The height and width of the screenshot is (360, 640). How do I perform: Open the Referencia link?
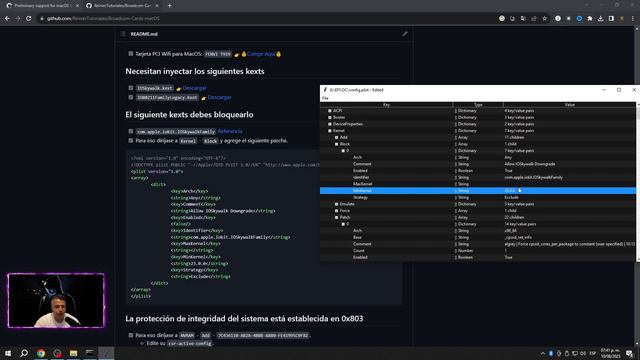tap(230, 131)
